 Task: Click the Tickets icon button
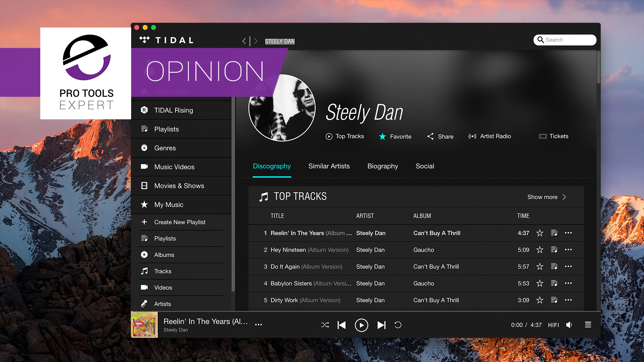point(553,136)
